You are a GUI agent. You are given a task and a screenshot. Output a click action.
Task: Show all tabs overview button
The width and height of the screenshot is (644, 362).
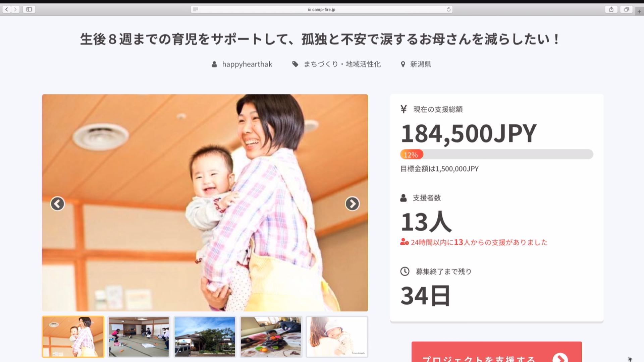click(x=626, y=9)
